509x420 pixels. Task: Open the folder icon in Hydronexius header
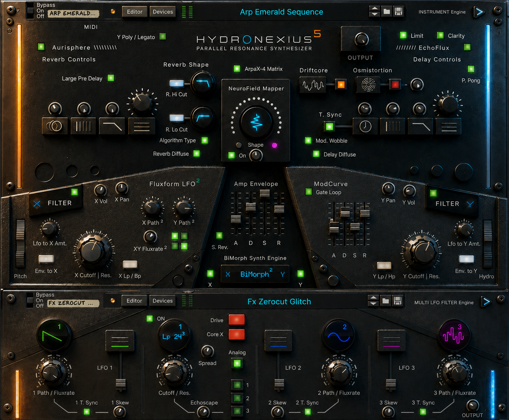387,11
